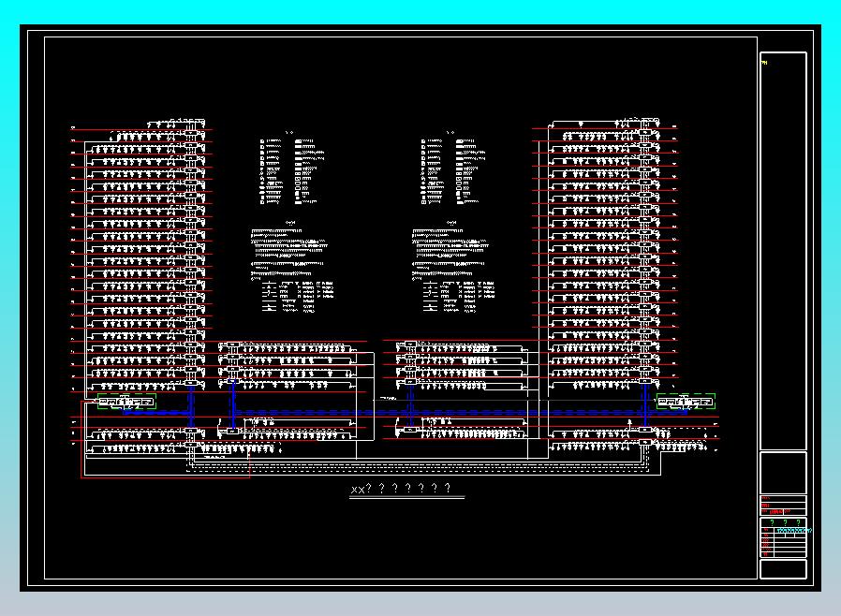Select the green dashed box at left tower base

click(126, 401)
